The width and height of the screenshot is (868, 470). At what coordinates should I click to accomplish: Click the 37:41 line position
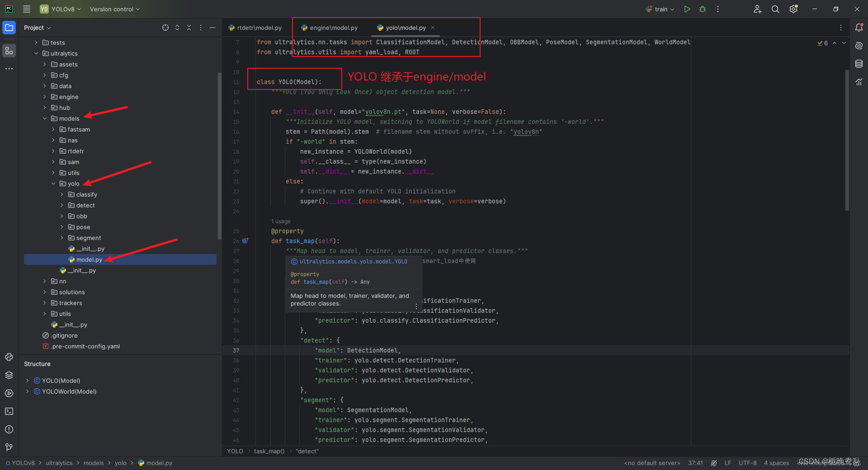pyautogui.click(x=695, y=463)
